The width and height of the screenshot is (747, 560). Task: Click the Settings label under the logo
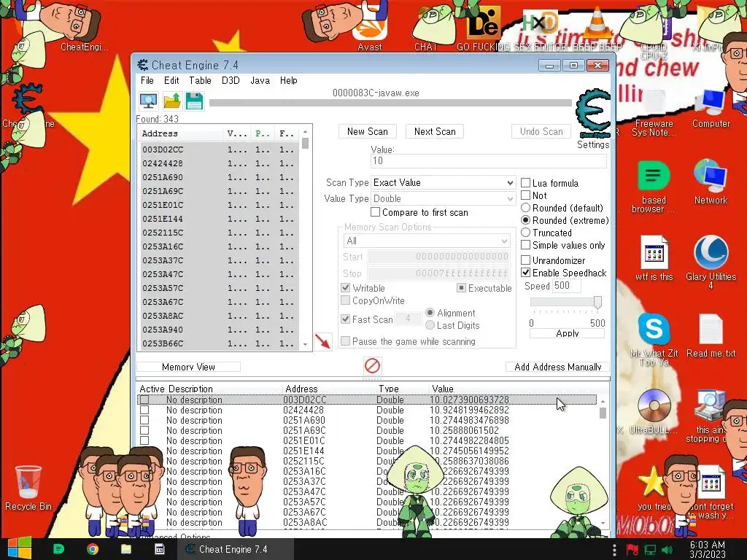[x=592, y=145]
